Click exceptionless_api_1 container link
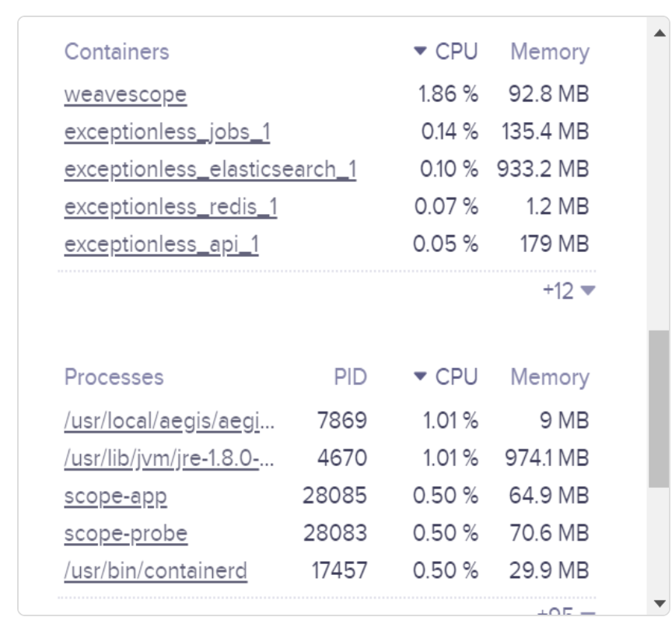This screenshot has width=672, height=624. (162, 244)
